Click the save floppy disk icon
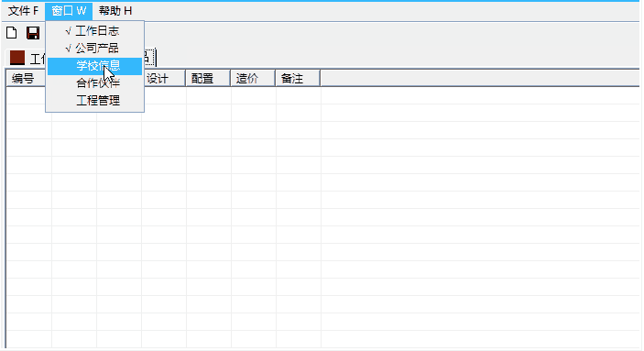This screenshot has width=644, height=351. (x=33, y=33)
